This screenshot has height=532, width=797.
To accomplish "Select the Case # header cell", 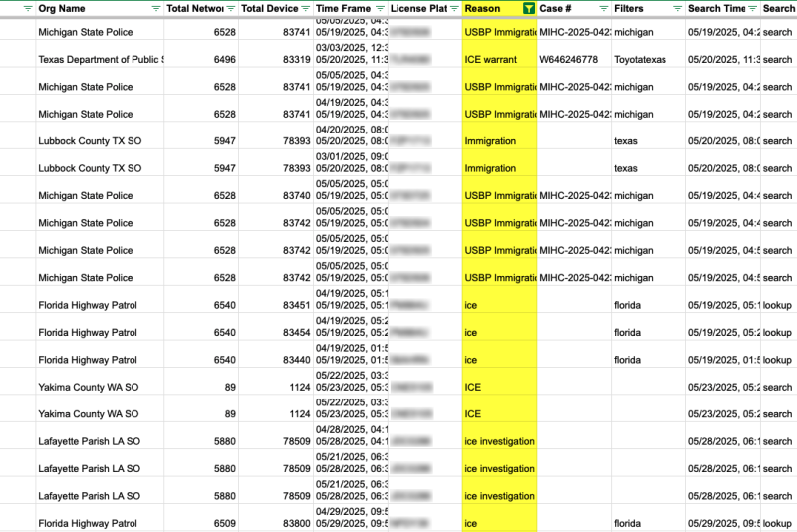I will click(x=574, y=9).
